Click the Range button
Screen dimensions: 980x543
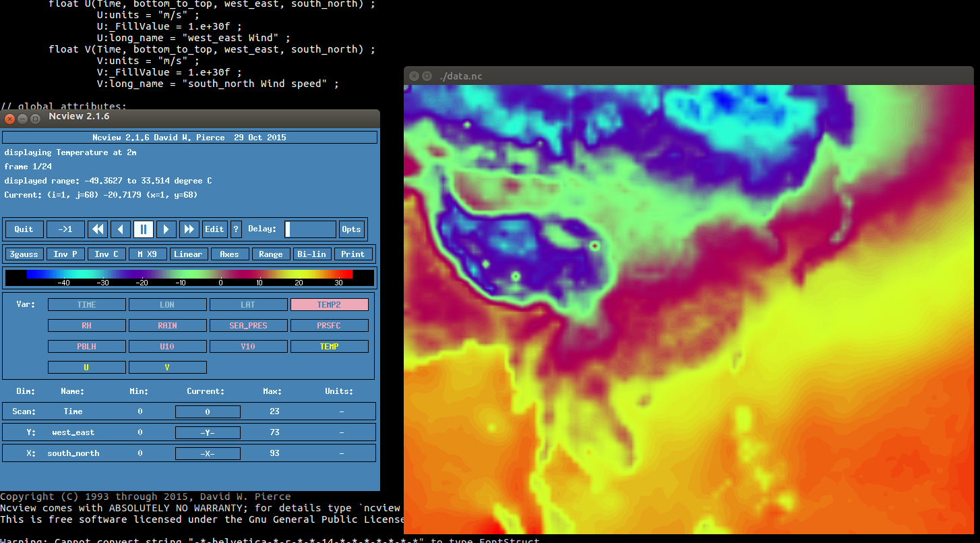[270, 254]
